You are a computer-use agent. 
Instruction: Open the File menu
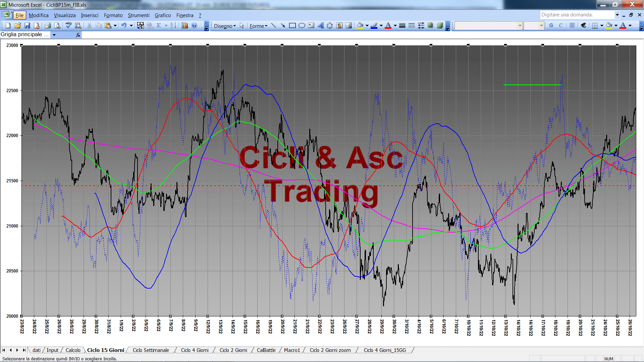tap(19, 15)
